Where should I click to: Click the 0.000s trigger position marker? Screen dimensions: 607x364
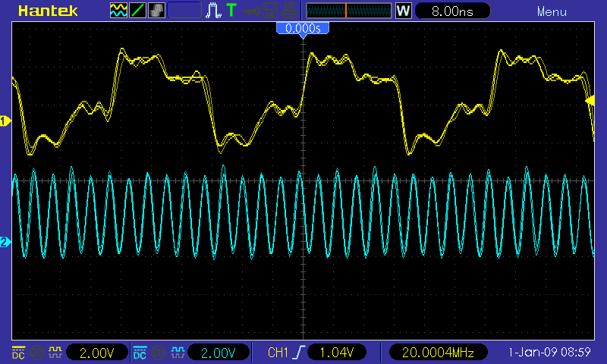coord(303,29)
